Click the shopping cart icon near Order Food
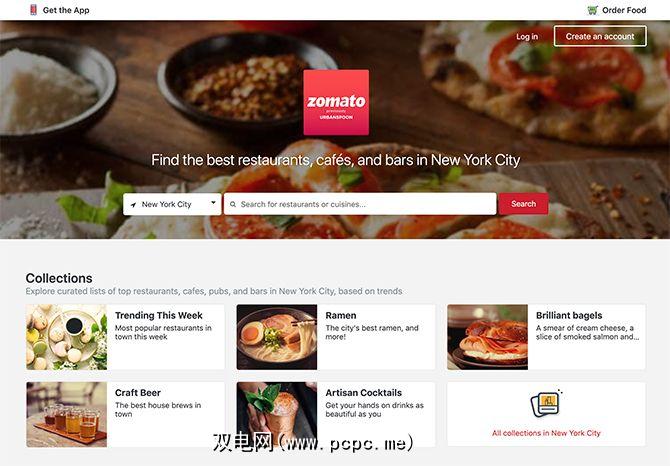Viewport: 670px width, 466px height. point(592,10)
